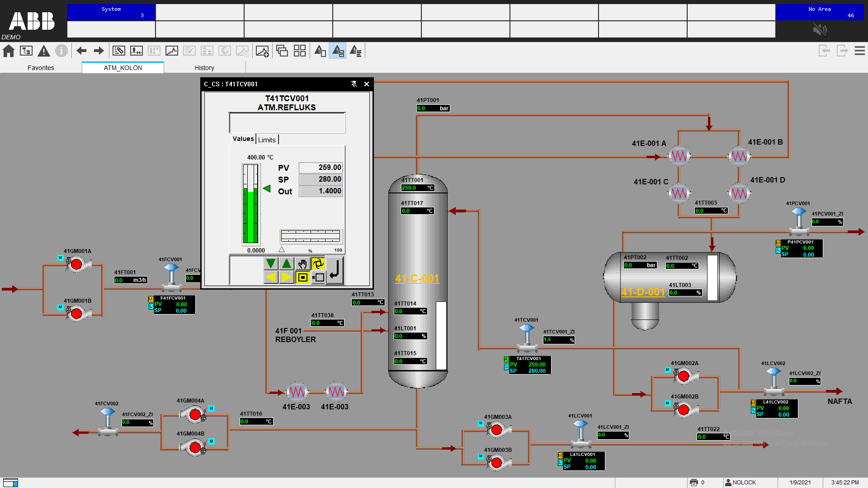
Task: Increase value with green up arrow
Action: click(287, 264)
